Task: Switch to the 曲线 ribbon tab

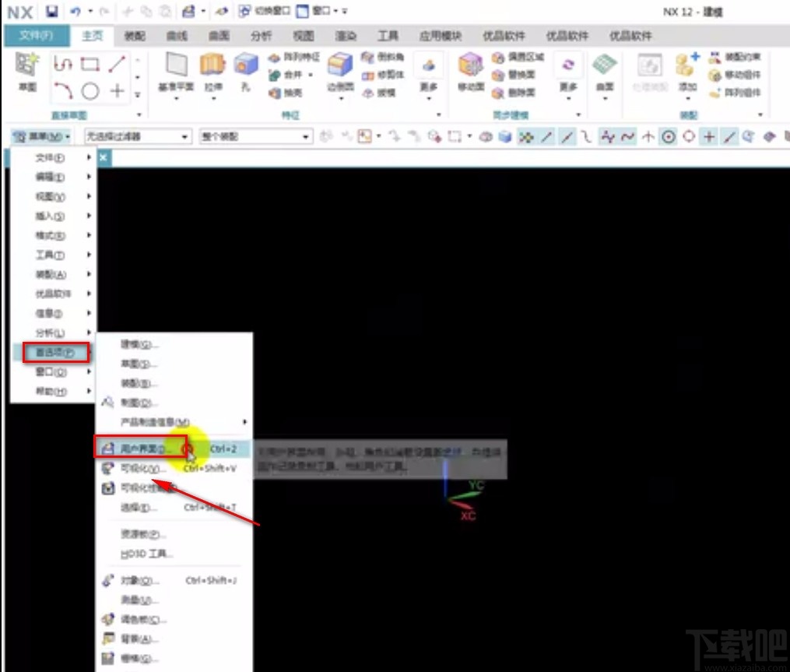Action: point(177,36)
